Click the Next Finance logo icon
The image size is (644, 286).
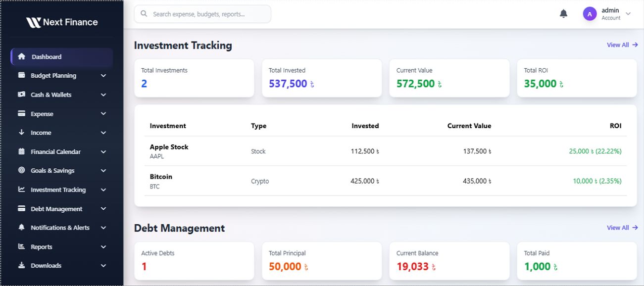click(x=34, y=22)
